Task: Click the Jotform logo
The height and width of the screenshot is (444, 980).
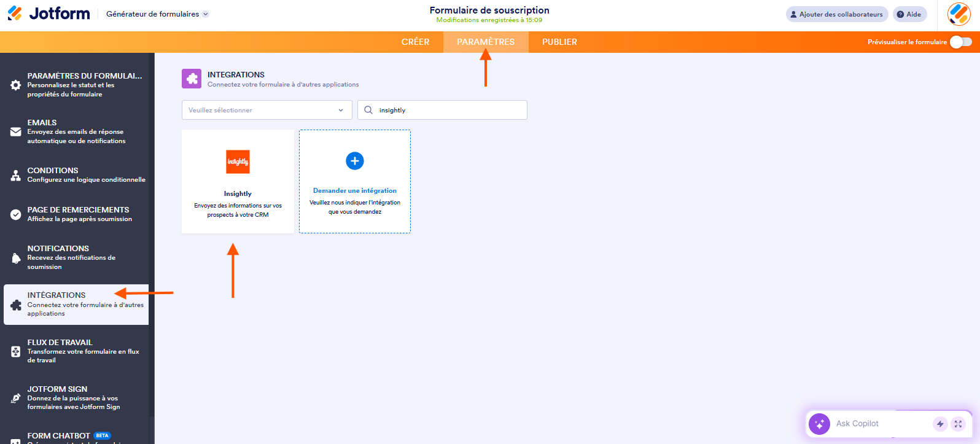Action: (49, 14)
